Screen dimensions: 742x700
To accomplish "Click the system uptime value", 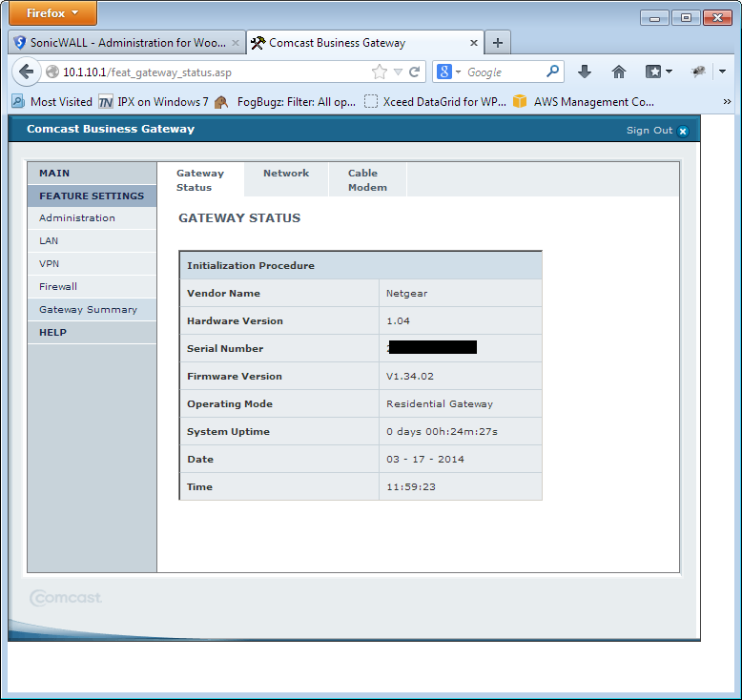I will tap(442, 432).
